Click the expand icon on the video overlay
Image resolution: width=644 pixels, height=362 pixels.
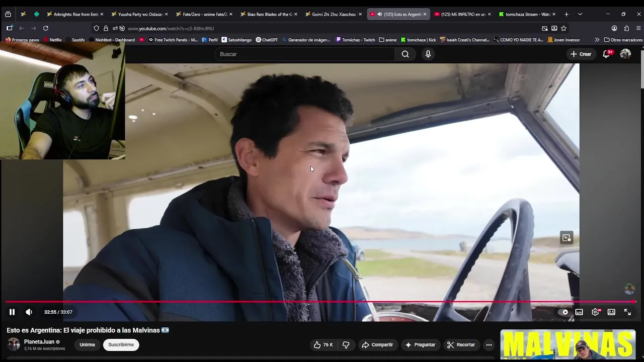point(567,238)
